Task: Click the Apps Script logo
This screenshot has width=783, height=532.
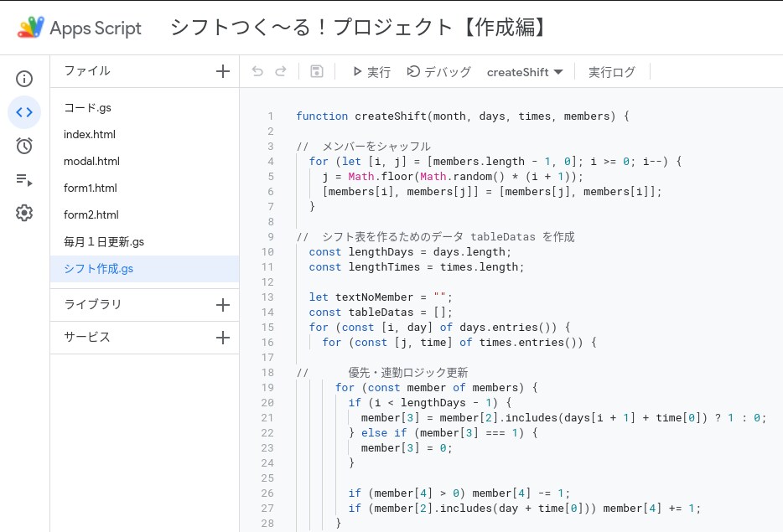Action: coord(80,28)
